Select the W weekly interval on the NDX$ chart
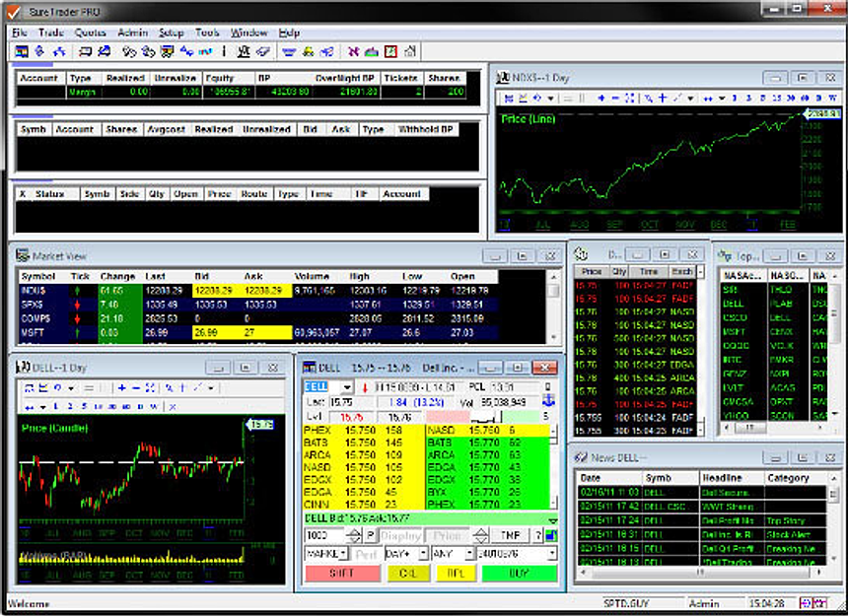The width and height of the screenshot is (848, 616). point(832,98)
